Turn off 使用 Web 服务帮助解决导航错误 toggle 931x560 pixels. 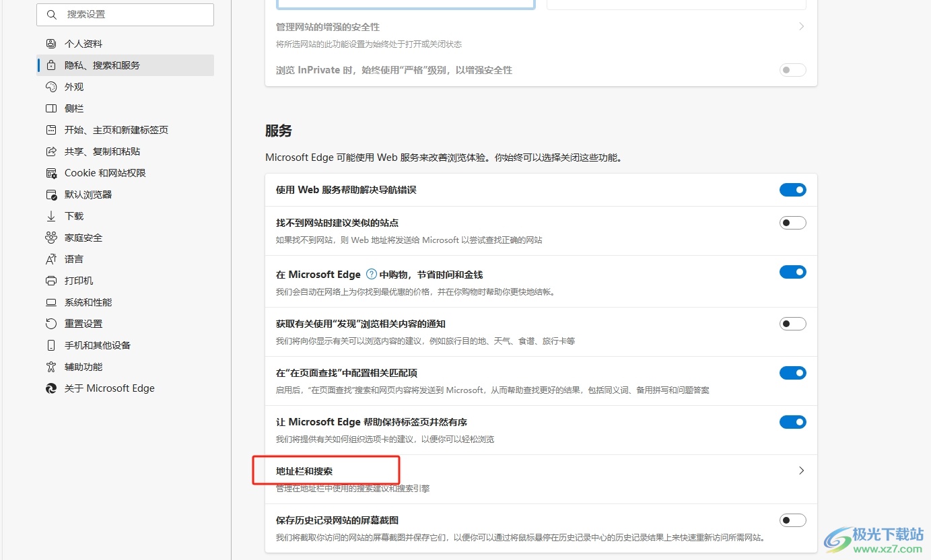coord(792,190)
